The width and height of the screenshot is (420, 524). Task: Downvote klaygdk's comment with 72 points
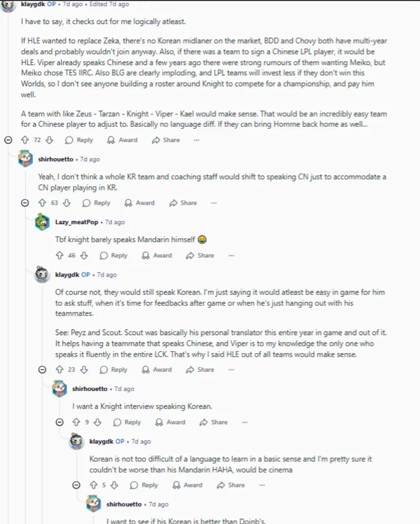pos(49,140)
